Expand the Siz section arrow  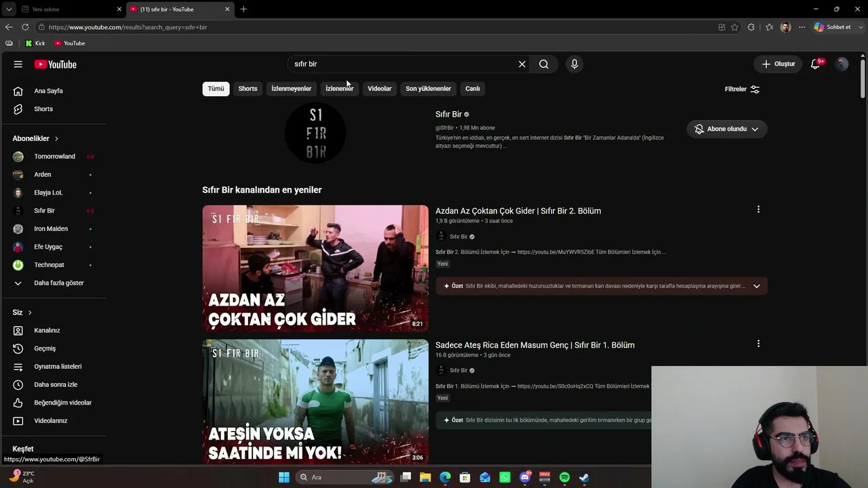point(30,312)
